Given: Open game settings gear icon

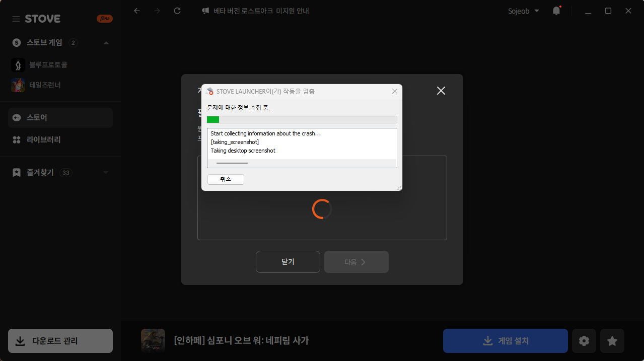Looking at the screenshot, I should [x=584, y=341].
